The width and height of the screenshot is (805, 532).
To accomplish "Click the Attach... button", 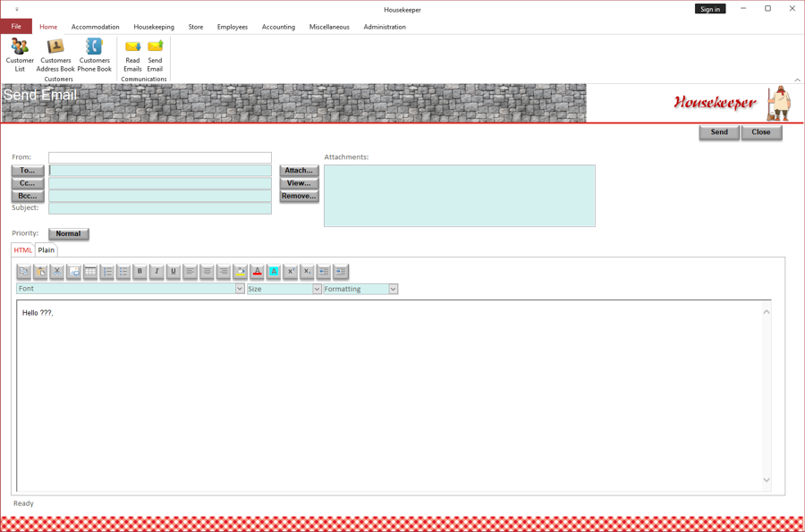I will tap(299, 170).
